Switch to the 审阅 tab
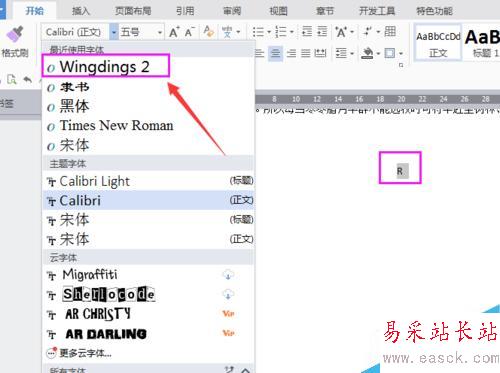The height and width of the screenshot is (373, 500). [232, 11]
